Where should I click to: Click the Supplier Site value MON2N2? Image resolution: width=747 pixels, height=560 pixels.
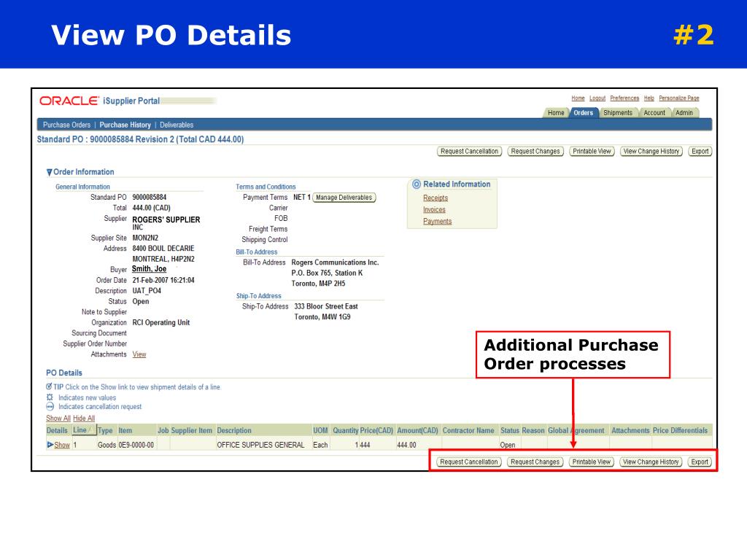pyautogui.click(x=145, y=238)
